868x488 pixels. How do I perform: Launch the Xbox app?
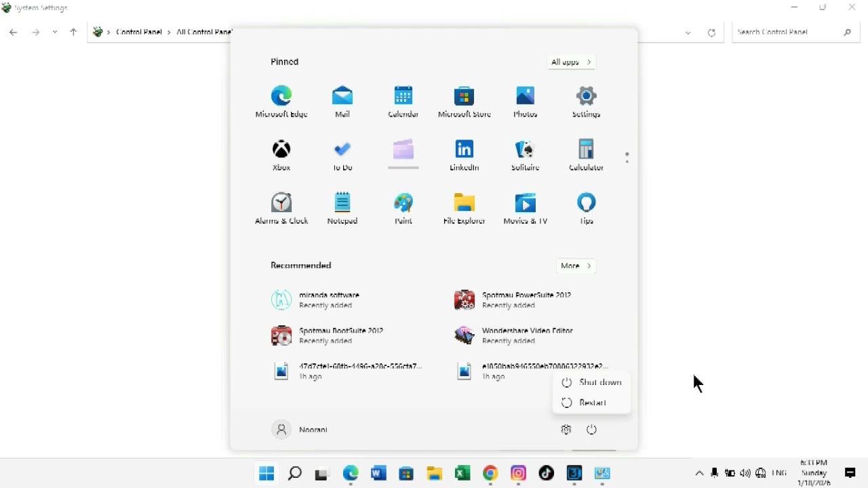click(281, 155)
